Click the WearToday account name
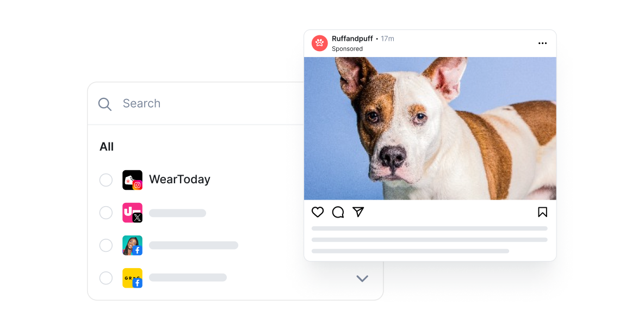The image size is (644, 322). coord(179,179)
